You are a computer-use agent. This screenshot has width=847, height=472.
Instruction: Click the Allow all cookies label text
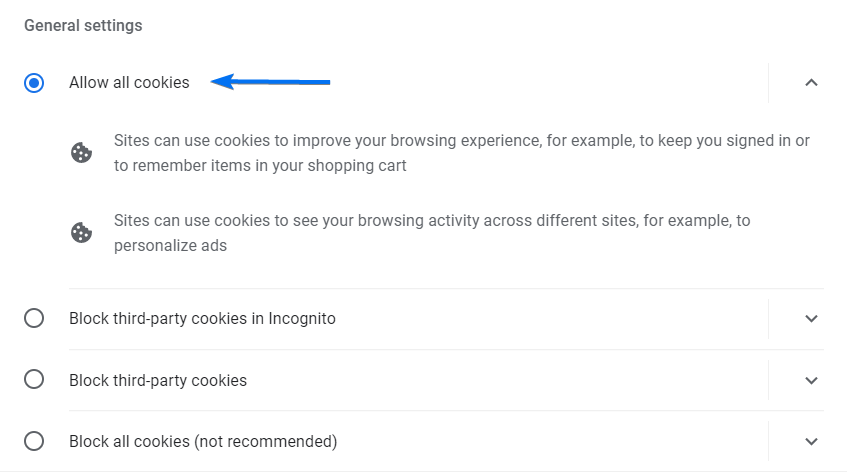129,83
